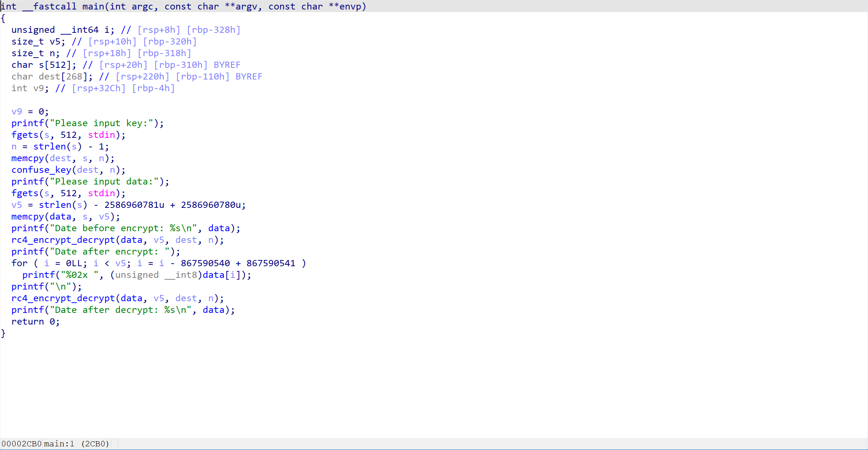The width and height of the screenshot is (868, 450).
Task: Select the "Please input key:" string
Action: (x=101, y=123)
